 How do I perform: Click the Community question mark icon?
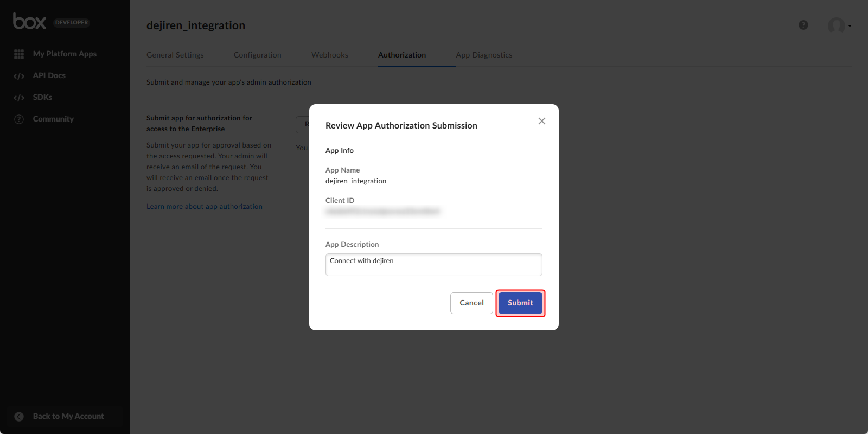[x=19, y=119]
